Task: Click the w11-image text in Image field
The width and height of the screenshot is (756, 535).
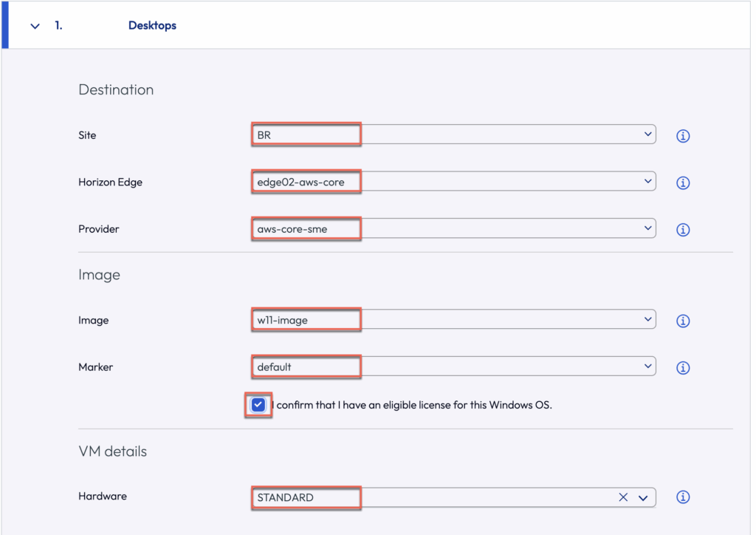Action: (281, 320)
